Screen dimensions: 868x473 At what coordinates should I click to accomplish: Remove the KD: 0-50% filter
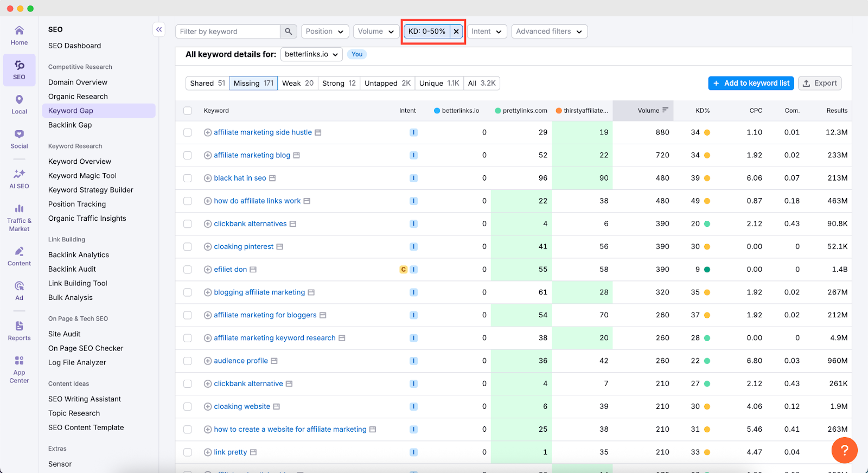pyautogui.click(x=456, y=31)
